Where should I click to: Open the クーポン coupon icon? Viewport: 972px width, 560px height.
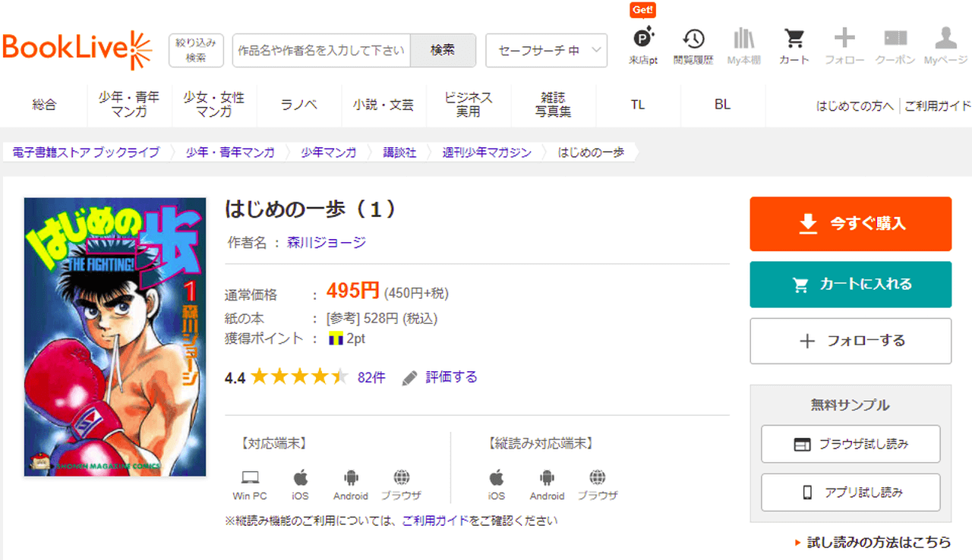click(x=895, y=46)
